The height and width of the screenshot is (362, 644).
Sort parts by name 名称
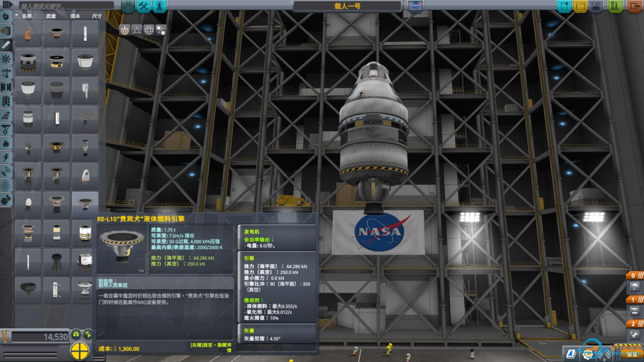click(x=27, y=16)
